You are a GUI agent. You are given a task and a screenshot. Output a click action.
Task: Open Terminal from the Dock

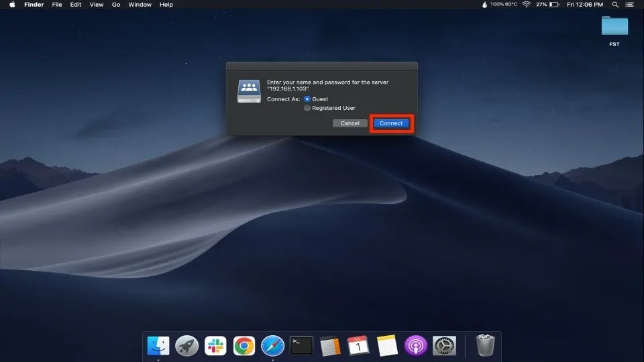tap(301, 346)
